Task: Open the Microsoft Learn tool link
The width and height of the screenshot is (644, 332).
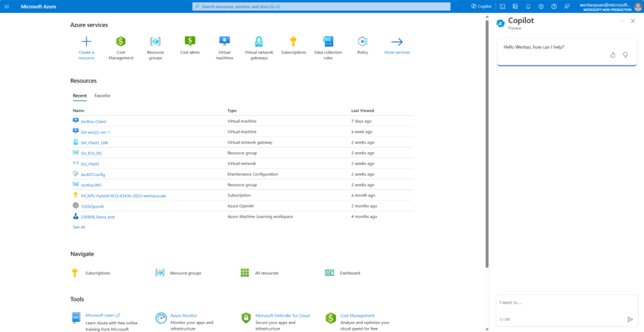Action: point(103,315)
